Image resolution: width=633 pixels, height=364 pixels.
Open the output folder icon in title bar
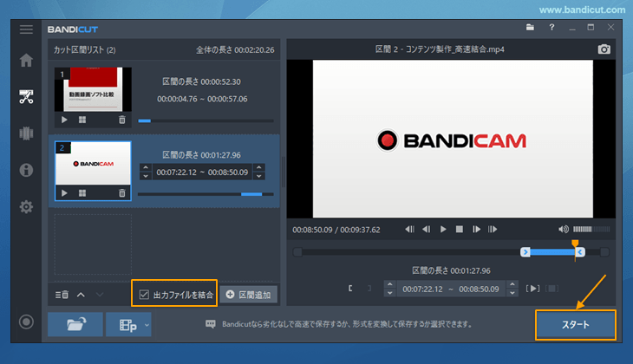pyautogui.click(x=530, y=28)
